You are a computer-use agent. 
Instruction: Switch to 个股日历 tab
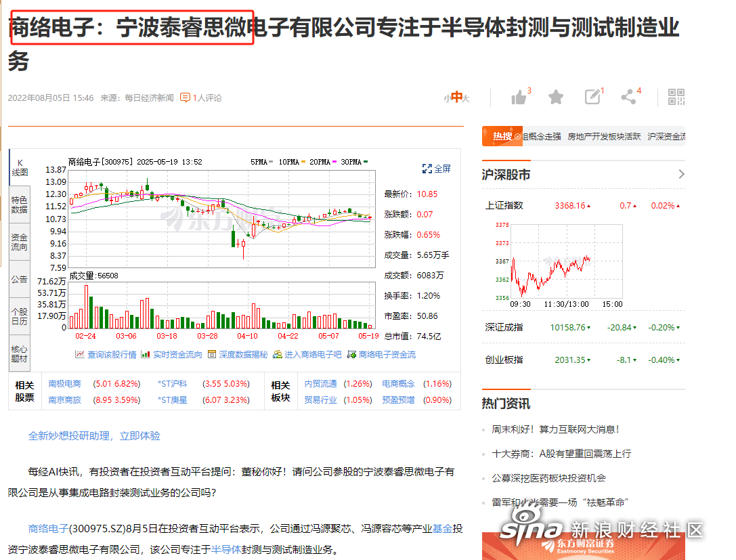coord(20,316)
